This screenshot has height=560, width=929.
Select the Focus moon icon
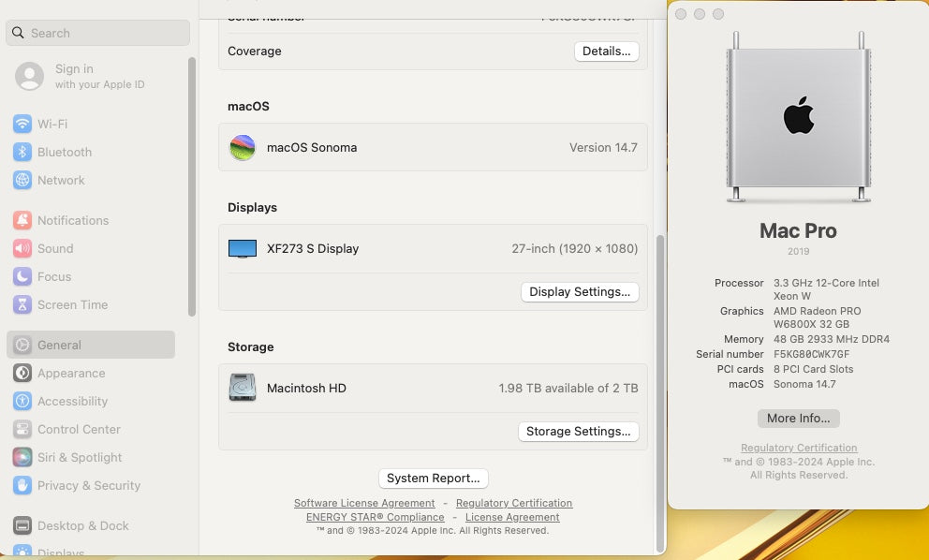[22, 276]
